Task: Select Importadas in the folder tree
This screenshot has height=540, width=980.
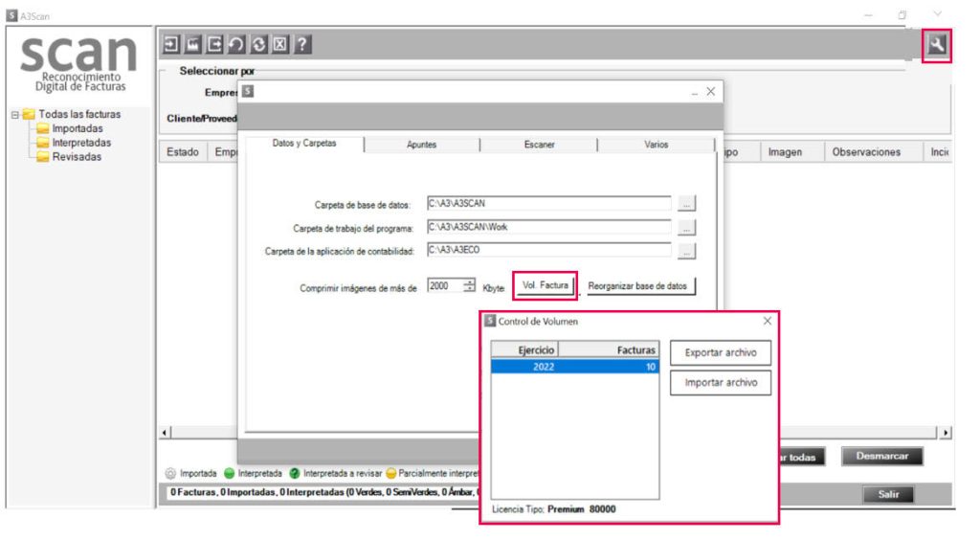Action: click(x=78, y=128)
